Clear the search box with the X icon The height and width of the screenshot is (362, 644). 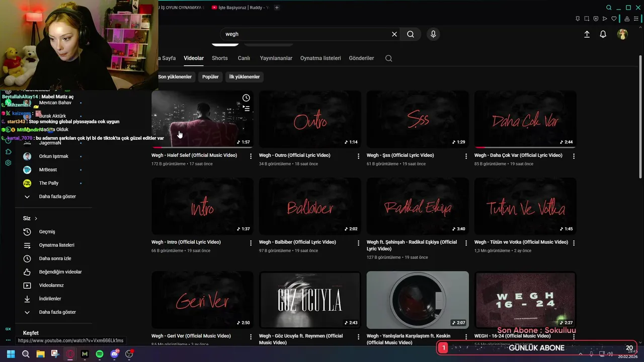point(394,34)
